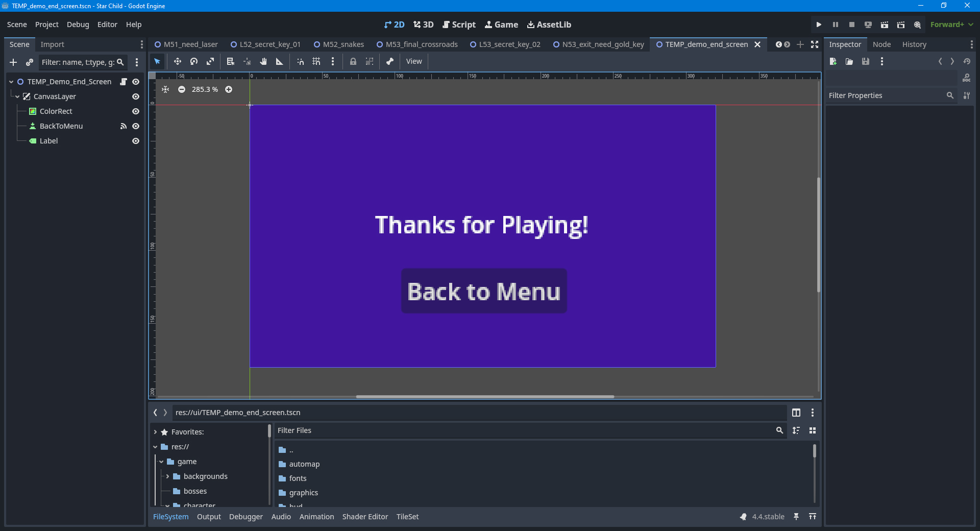Toggle grid snapping in viewport toolbar
Image resolution: width=980 pixels, height=531 pixels.
coord(316,61)
